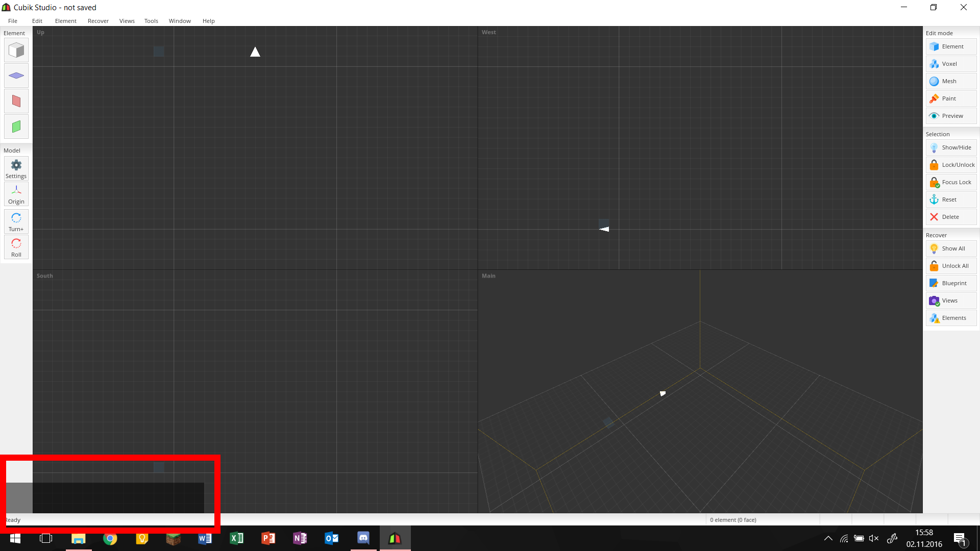Add a new cube element
The width and height of the screenshot is (980, 551).
16,51
